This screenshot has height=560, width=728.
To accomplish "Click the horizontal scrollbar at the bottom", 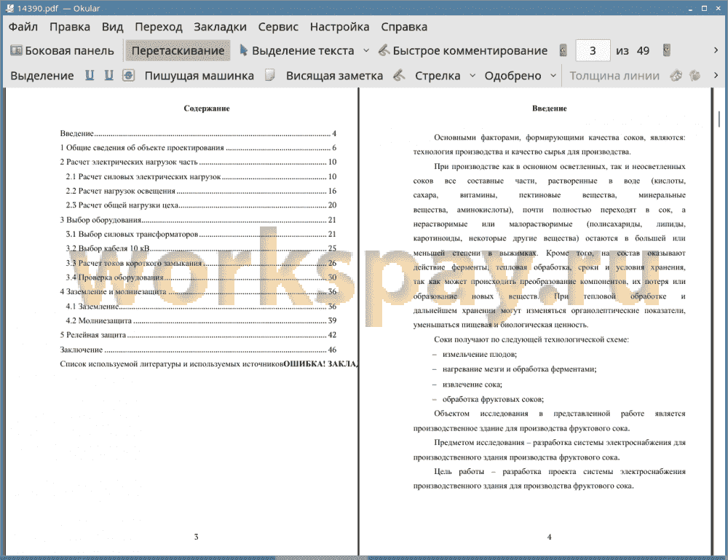I will (x=320, y=558).
